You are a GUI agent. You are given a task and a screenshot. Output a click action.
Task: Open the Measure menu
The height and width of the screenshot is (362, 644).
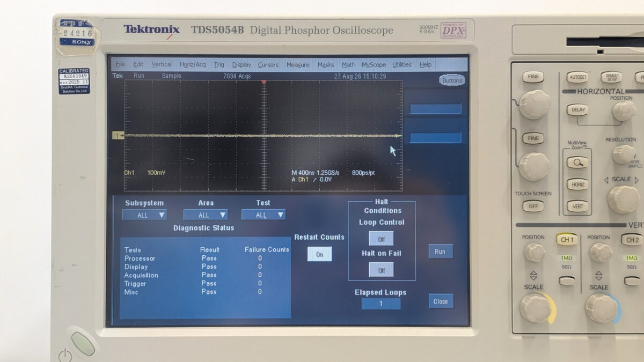click(298, 64)
